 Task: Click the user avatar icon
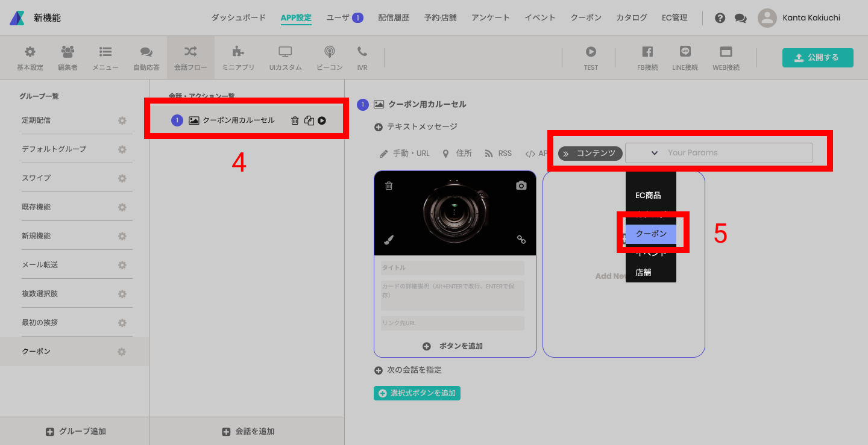767,18
